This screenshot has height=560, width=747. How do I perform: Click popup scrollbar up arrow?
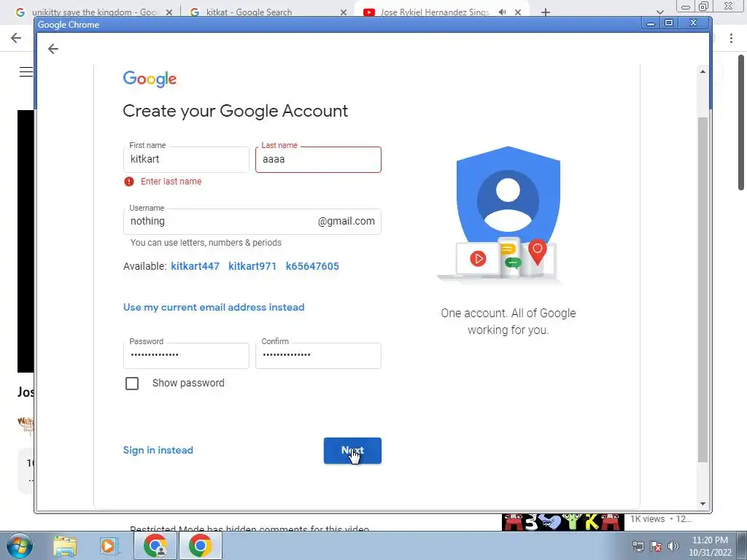point(703,71)
